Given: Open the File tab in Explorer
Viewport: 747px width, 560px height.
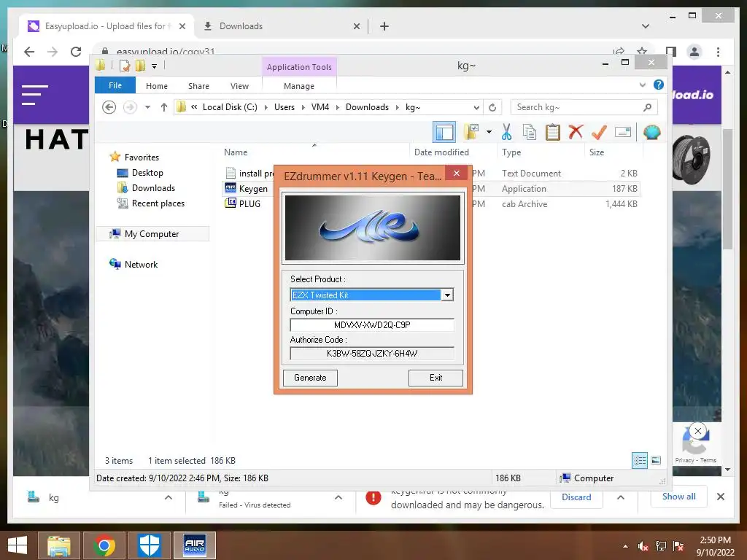Looking at the screenshot, I should tap(115, 86).
